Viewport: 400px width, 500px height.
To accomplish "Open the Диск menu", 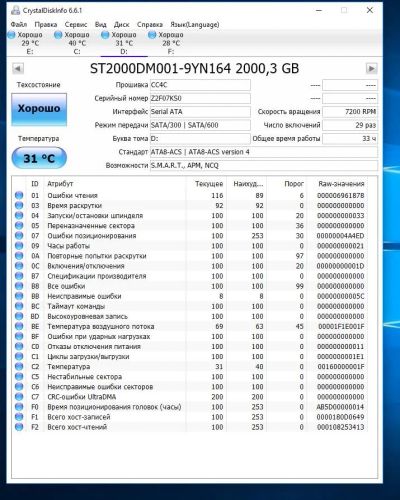I will coord(121,24).
